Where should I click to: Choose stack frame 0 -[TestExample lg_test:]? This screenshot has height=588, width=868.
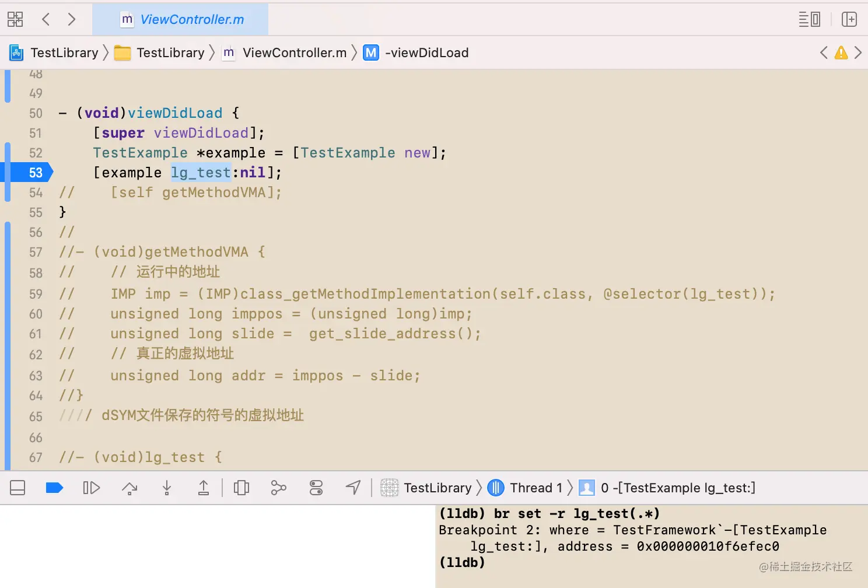pyautogui.click(x=667, y=488)
